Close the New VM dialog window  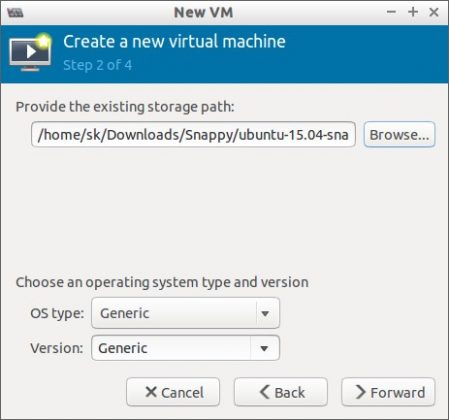point(434,12)
